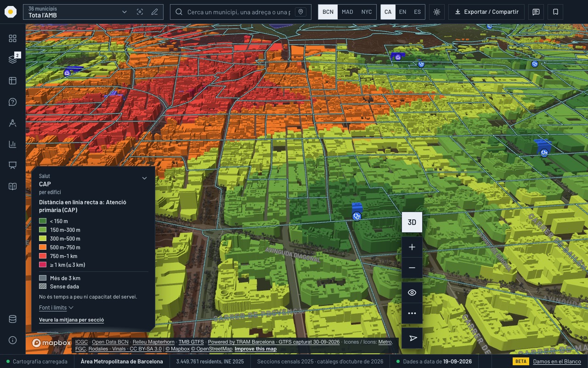Switch language to ES
Viewport: 588px width, 368px height.
(x=417, y=12)
